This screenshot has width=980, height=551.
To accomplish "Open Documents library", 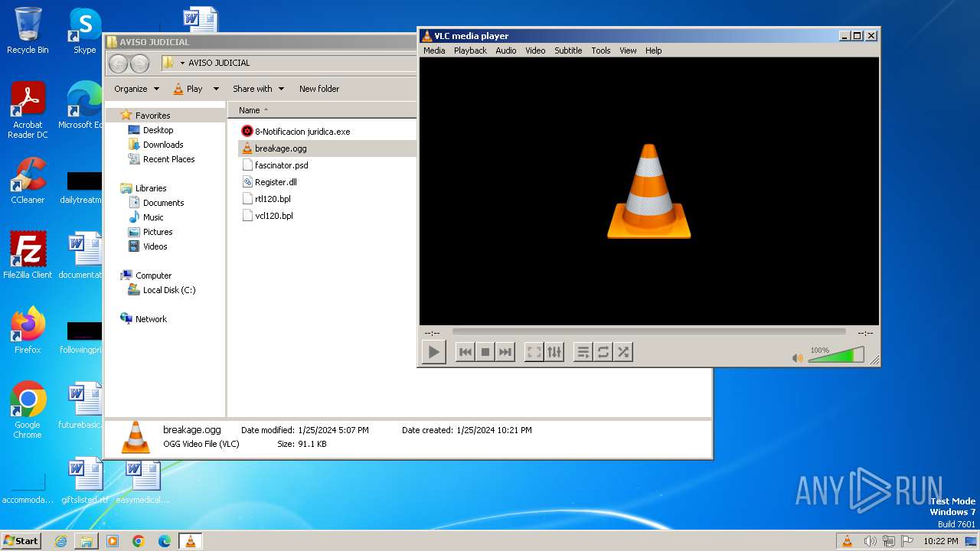I will coord(164,203).
